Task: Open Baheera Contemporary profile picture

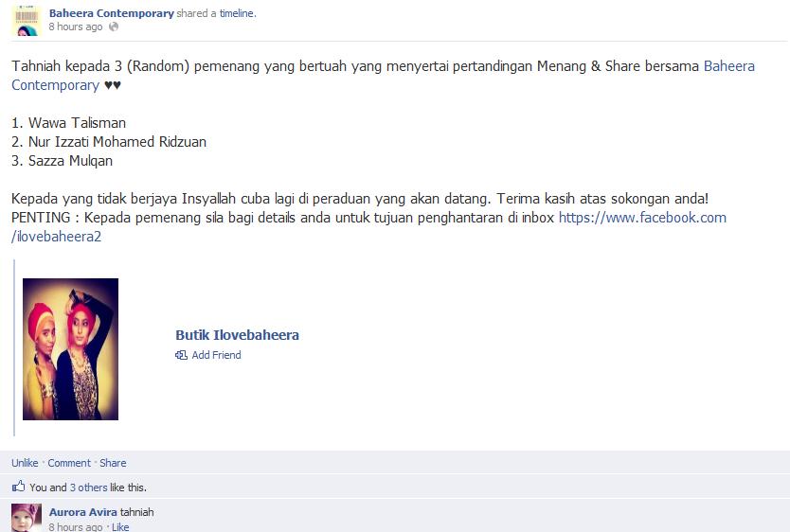Action: [x=26, y=21]
